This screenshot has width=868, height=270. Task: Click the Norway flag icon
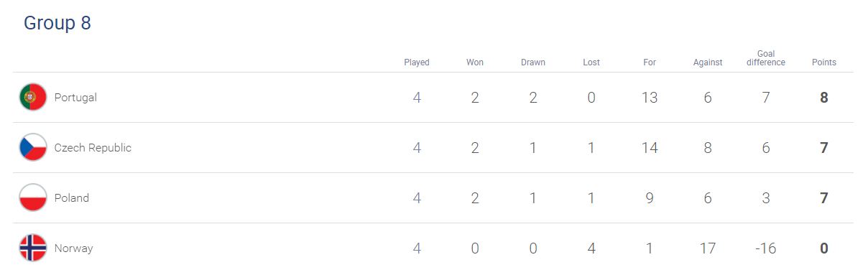point(33,248)
